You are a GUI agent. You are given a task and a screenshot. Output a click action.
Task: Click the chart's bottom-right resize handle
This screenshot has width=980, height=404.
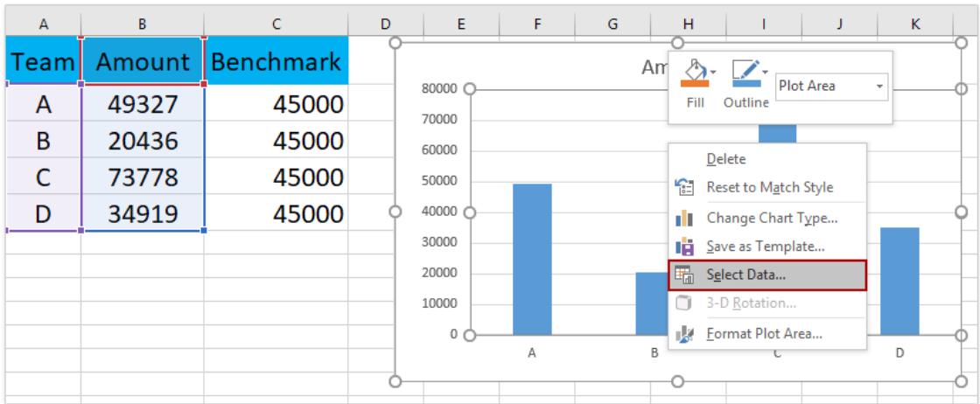coord(962,381)
